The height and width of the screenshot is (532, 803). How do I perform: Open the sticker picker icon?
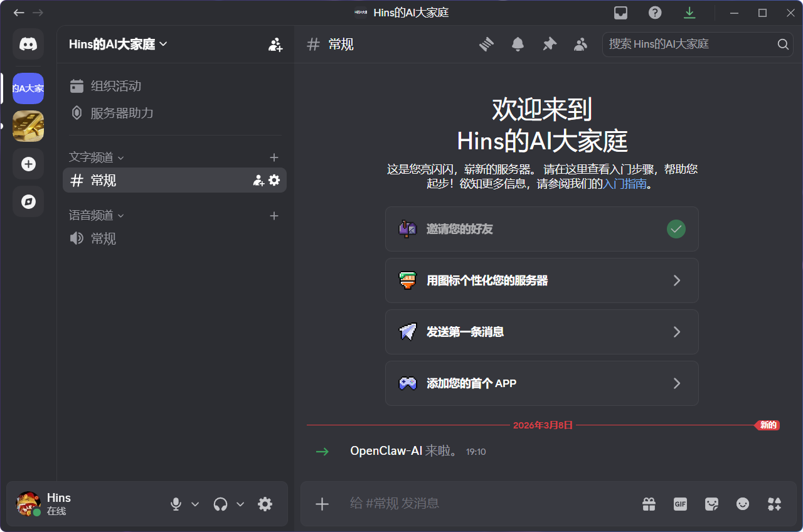pos(711,504)
